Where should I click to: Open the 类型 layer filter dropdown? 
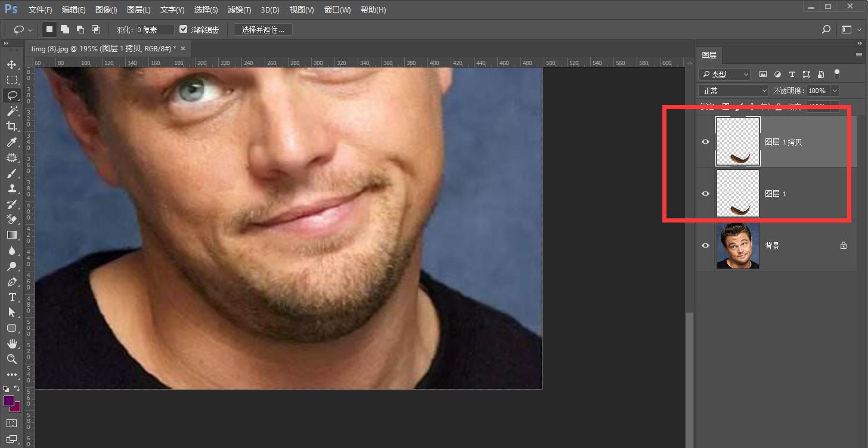coord(724,75)
